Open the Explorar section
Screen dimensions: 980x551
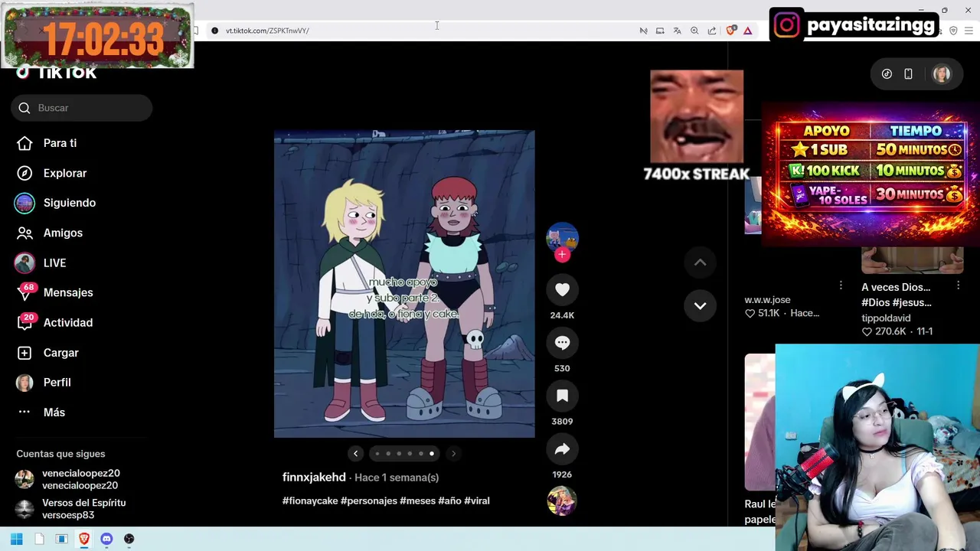click(65, 173)
